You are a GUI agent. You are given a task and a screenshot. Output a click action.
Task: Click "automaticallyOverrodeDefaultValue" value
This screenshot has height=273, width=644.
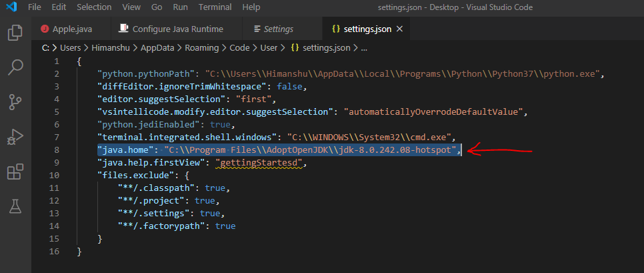(433, 112)
